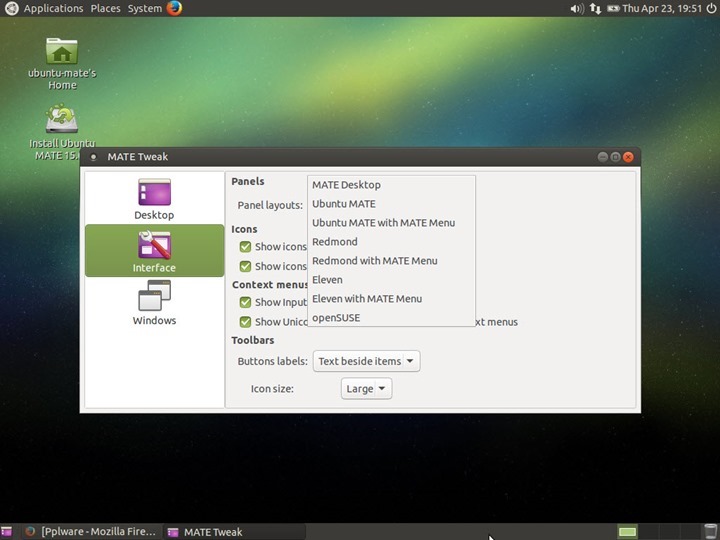This screenshot has width=720, height=540.
Task: Choose Eleven panel layout
Action: pos(391,280)
